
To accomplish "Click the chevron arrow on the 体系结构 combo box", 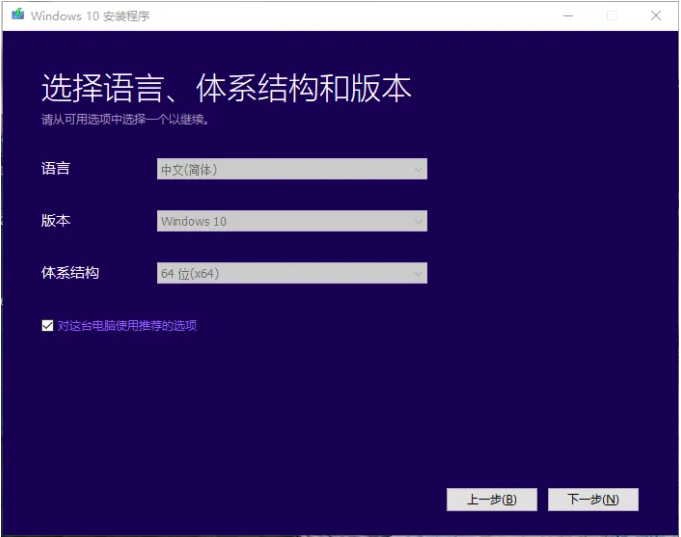I will click(x=418, y=273).
